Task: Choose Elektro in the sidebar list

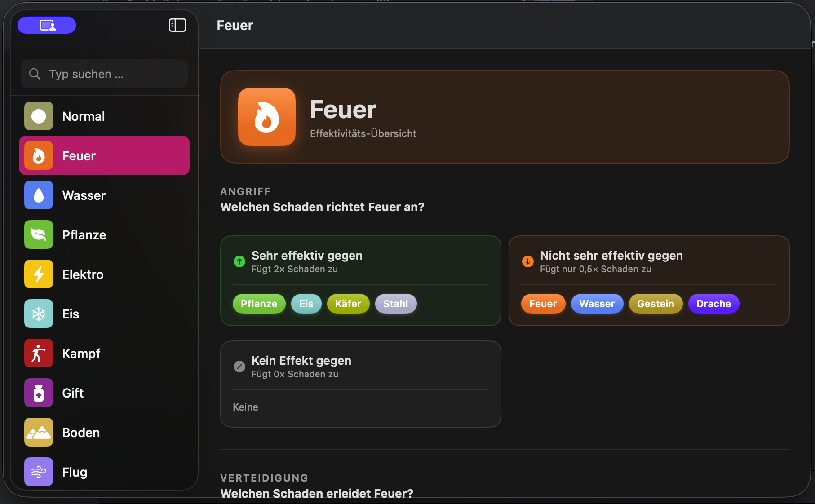Action: [104, 274]
